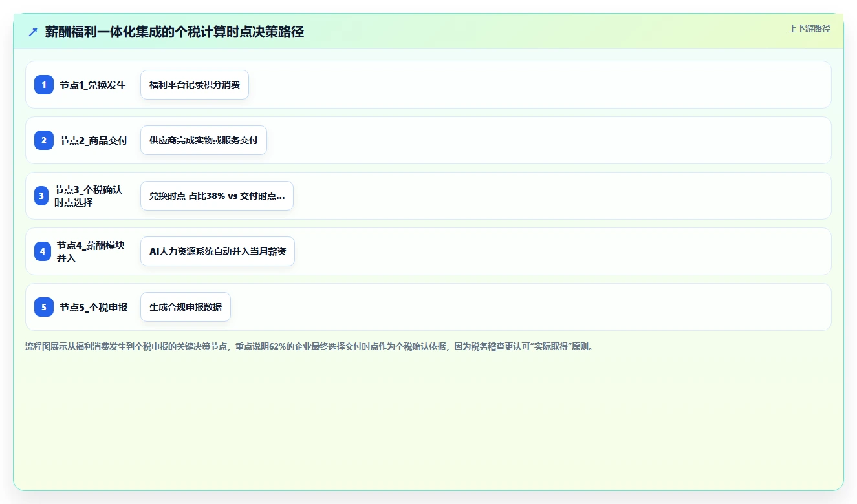Select the number 1 step badge
The image size is (857, 504).
pyautogui.click(x=44, y=85)
